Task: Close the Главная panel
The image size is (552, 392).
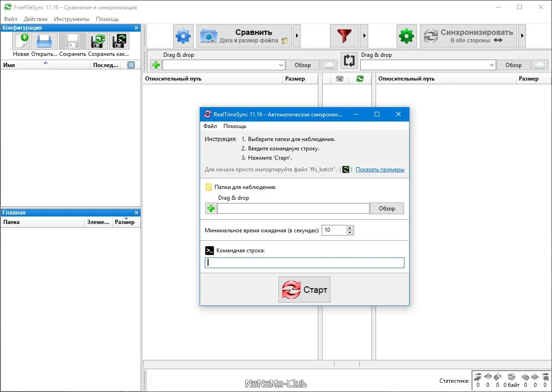Action: (136, 213)
